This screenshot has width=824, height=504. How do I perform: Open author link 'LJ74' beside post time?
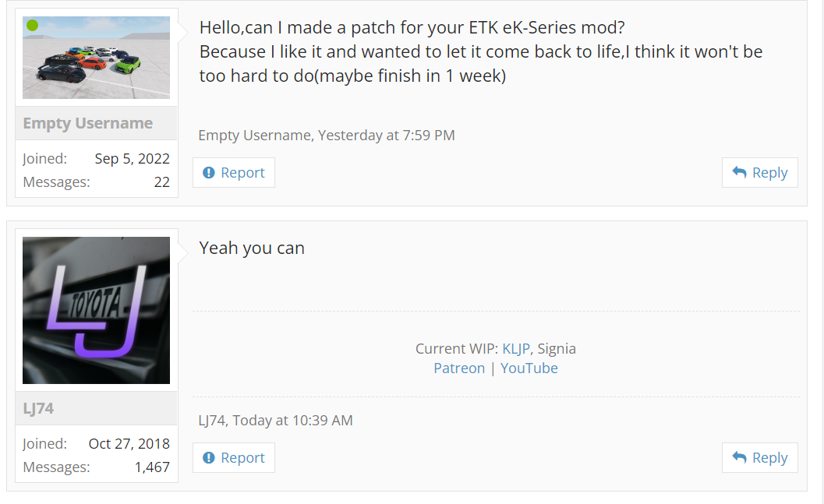pos(212,421)
